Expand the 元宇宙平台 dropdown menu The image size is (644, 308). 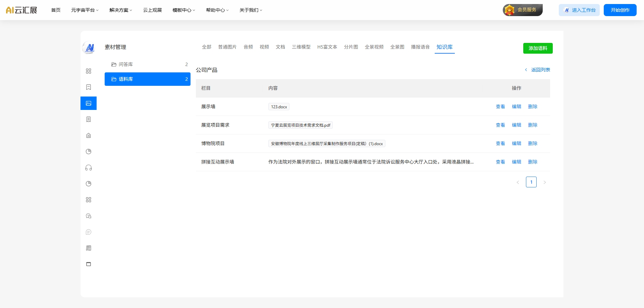click(85, 10)
